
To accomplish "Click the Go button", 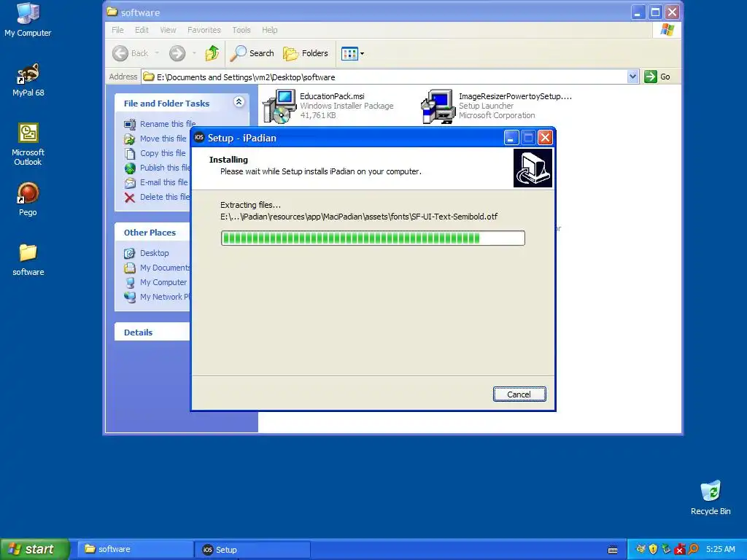I will click(x=657, y=77).
